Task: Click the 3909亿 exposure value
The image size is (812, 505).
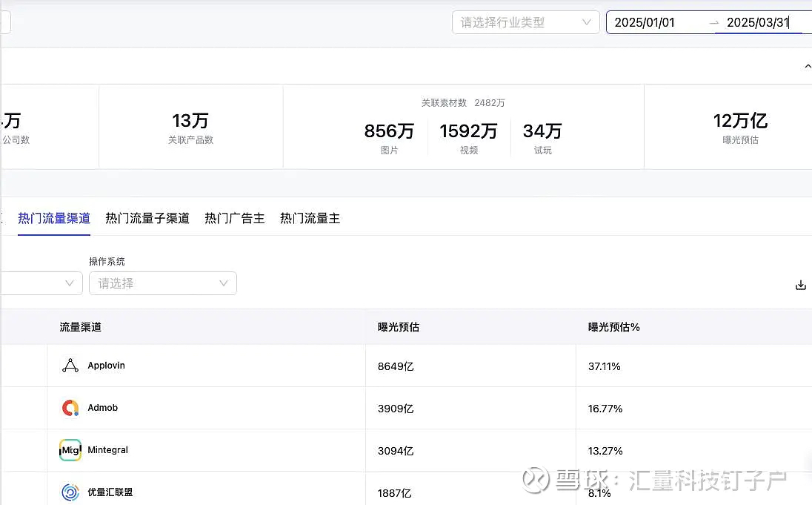Action: [x=396, y=409]
